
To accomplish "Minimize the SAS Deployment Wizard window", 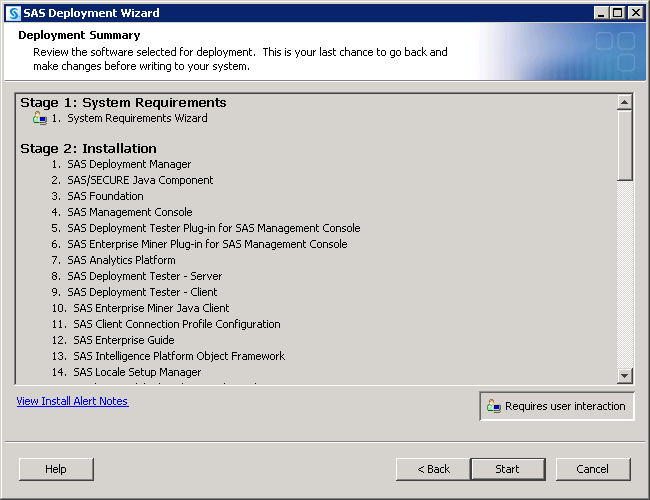I will [x=600, y=13].
